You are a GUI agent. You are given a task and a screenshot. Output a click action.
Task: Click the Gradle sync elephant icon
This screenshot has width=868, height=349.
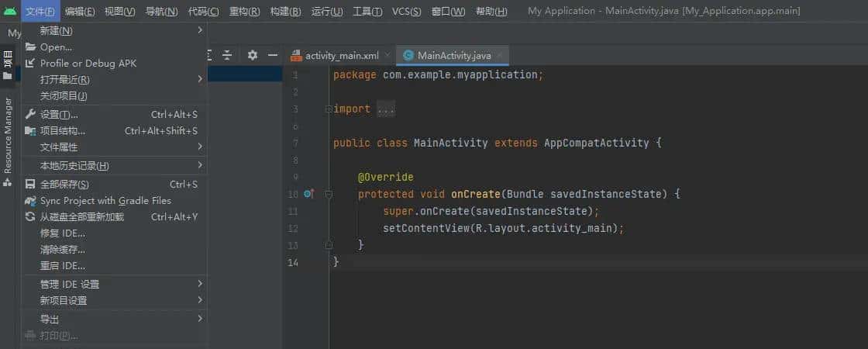30,201
